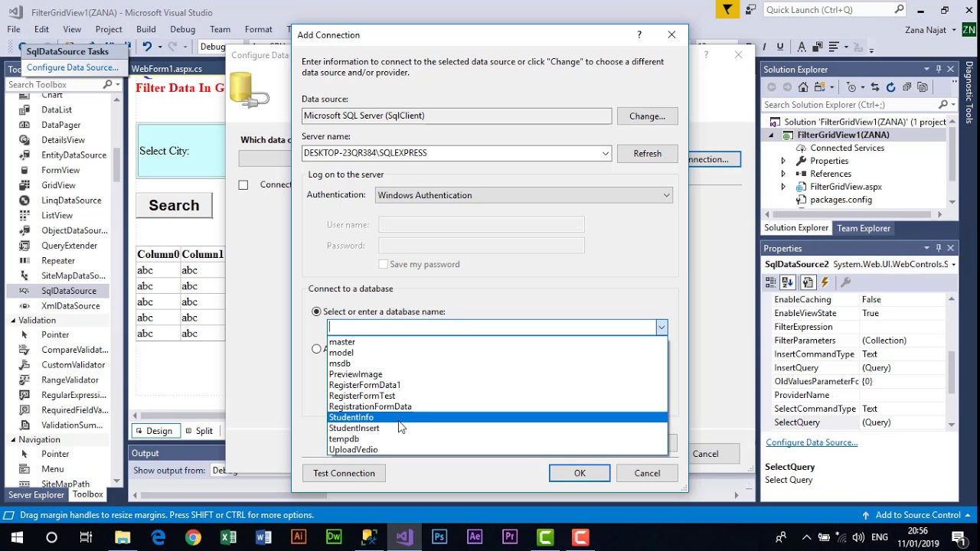Expand the Server name dropdown
The image size is (980, 551).
606,153
